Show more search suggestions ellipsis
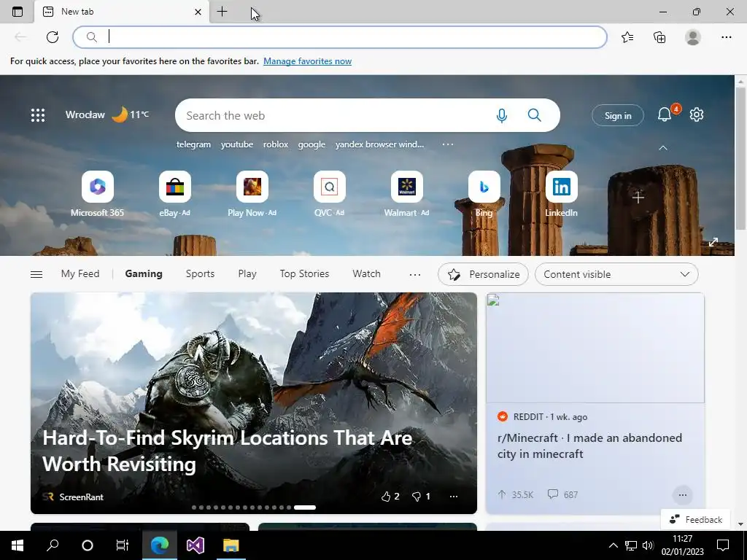The image size is (747, 560). click(x=448, y=144)
